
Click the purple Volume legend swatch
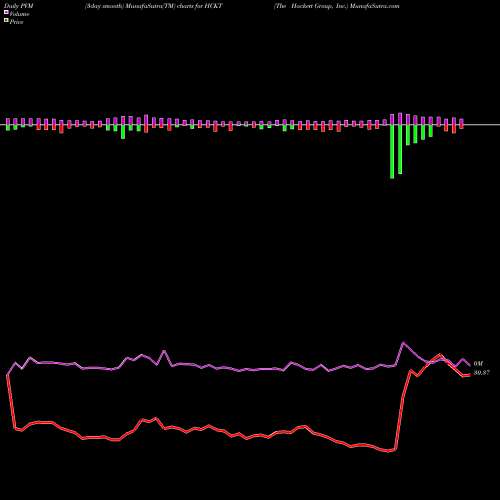pyautogui.click(x=6, y=13)
